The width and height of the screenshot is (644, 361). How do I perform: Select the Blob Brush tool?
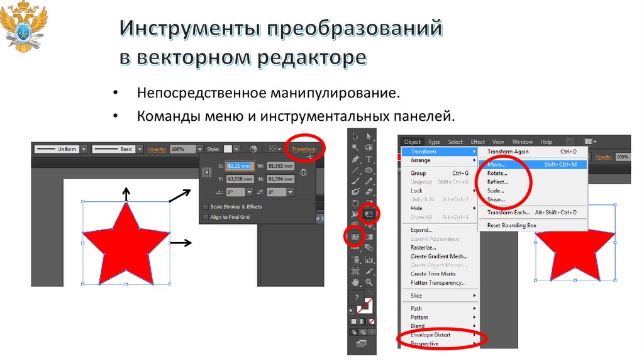coord(355,192)
